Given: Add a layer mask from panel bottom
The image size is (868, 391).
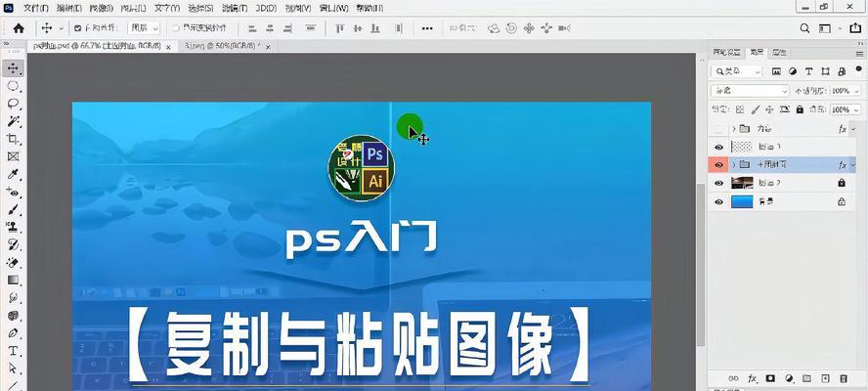Looking at the screenshot, I should point(770,379).
